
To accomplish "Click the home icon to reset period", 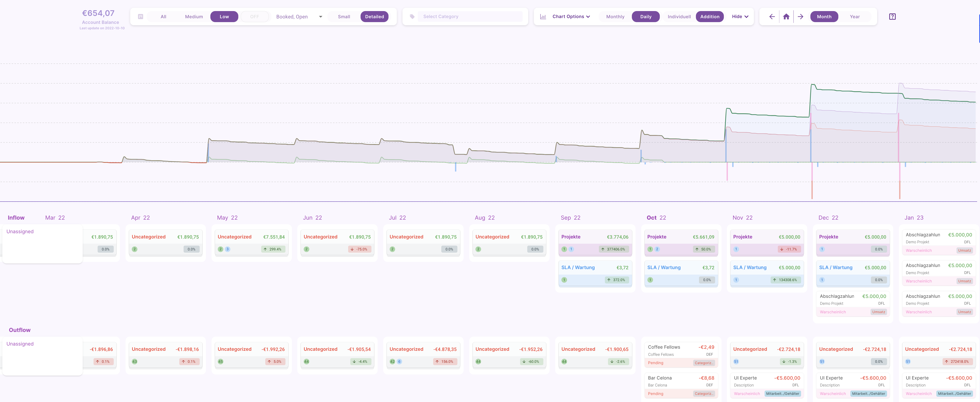I will pos(786,17).
